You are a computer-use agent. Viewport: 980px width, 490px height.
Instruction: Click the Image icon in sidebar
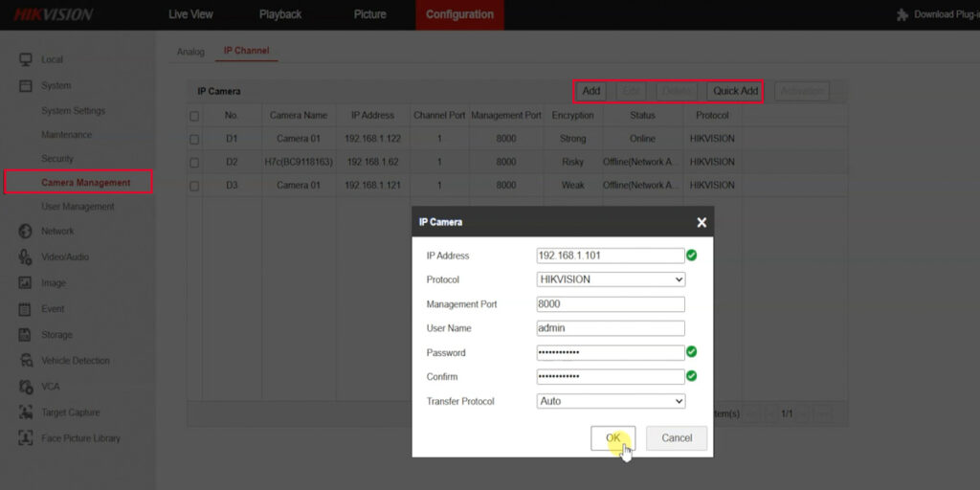[26, 283]
